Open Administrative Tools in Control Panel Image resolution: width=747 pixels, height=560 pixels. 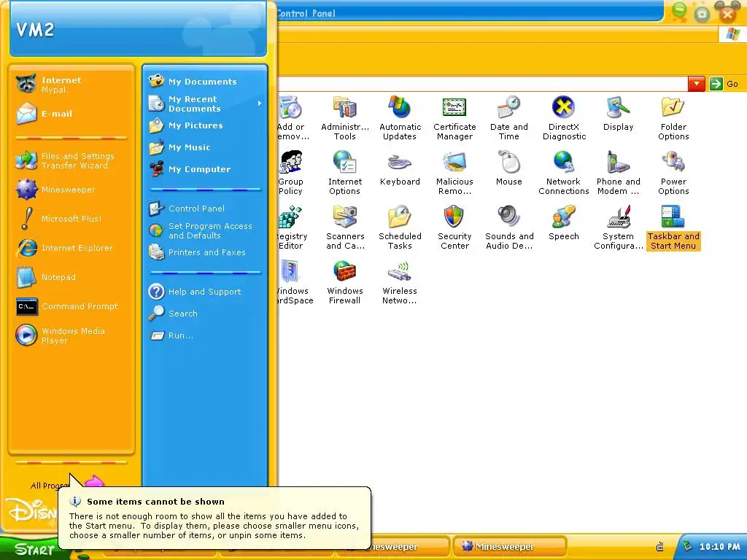[345, 117]
